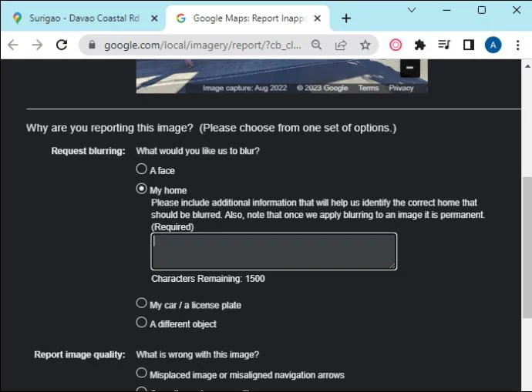The width and height of the screenshot is (532, 392).
Task: Click the additional information text box
Action: click(274, 251)
